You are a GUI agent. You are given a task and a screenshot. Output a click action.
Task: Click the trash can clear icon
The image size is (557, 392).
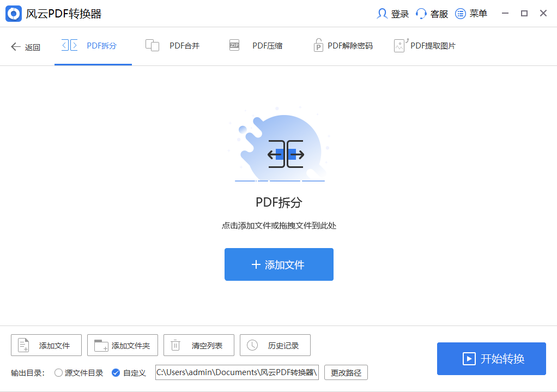click(175, 345)
